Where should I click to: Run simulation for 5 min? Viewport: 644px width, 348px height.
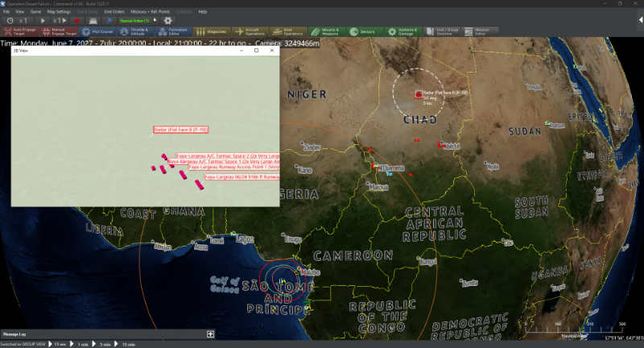(x=101, y=344)
